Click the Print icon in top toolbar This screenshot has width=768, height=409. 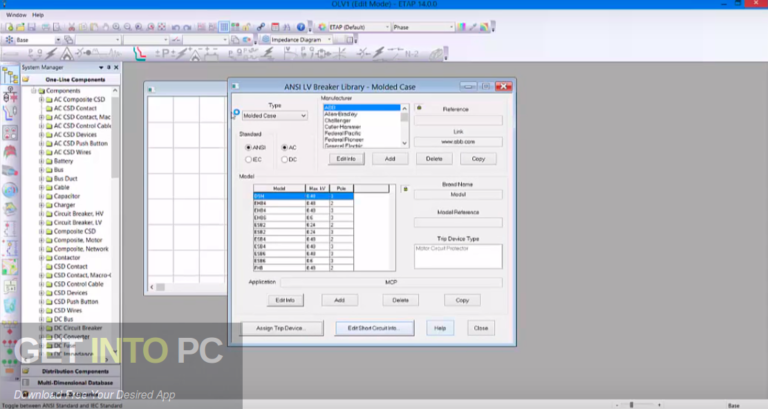coord(46,27)
